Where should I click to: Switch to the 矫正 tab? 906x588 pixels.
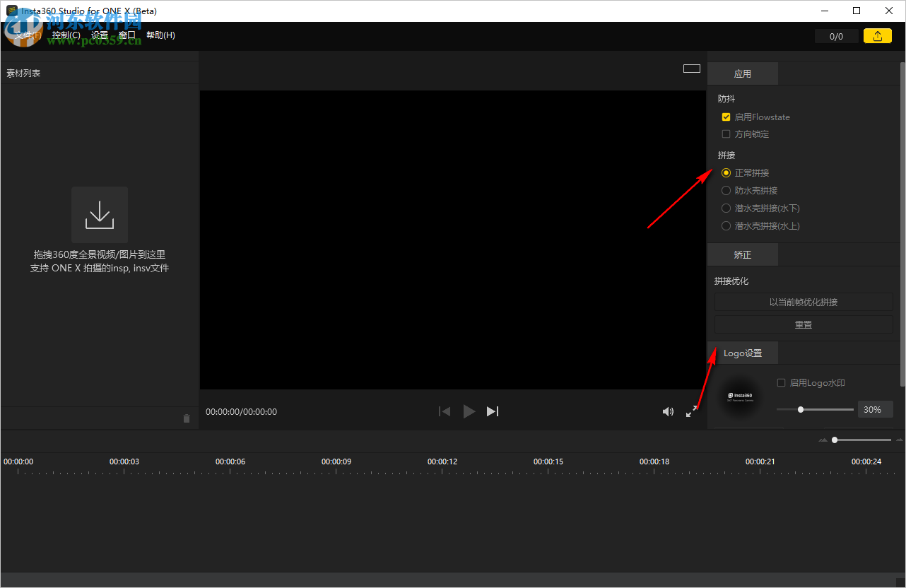(x=743, y=254)
